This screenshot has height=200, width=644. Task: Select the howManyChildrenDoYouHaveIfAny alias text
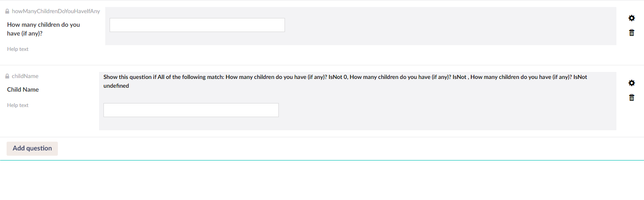point(56,11)
